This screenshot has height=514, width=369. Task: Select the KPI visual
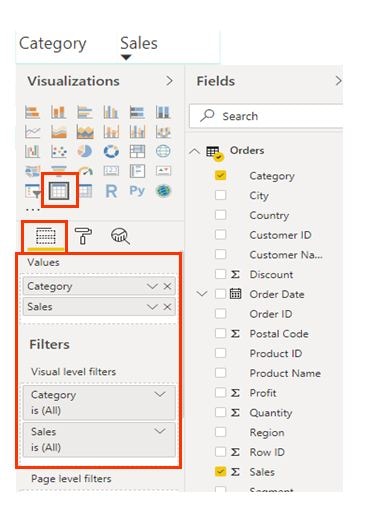click(163, 171)
